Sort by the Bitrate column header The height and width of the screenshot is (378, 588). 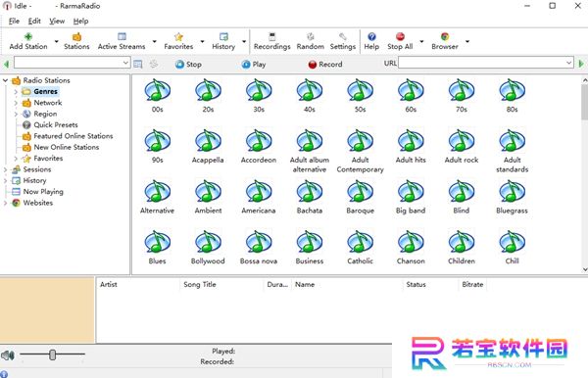point(472,284)
